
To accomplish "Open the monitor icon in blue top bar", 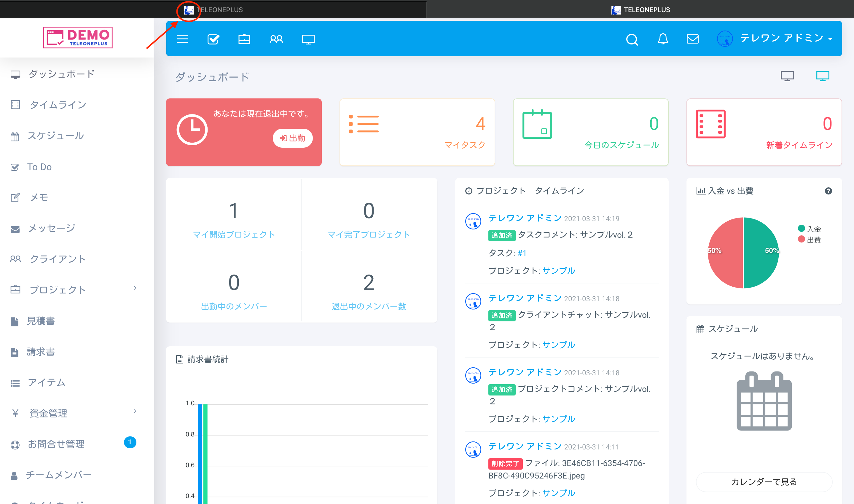I will point(308,39).
